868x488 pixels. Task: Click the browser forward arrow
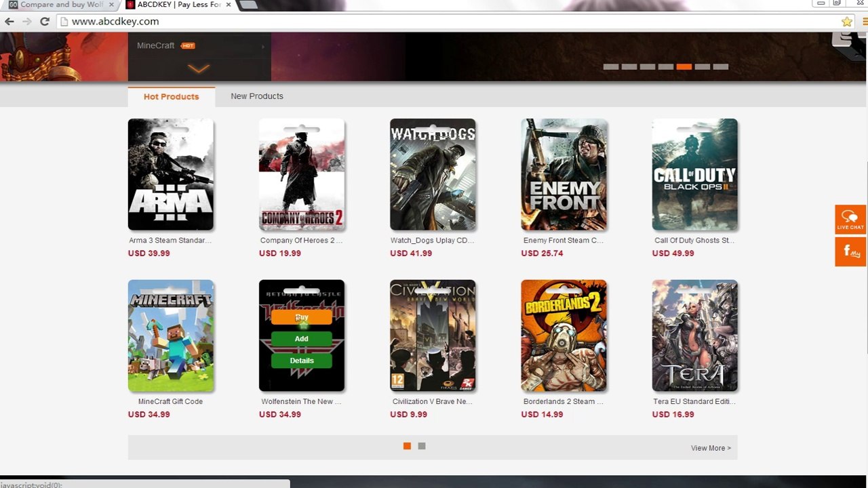pyautogui.click(x=27, y=22)
